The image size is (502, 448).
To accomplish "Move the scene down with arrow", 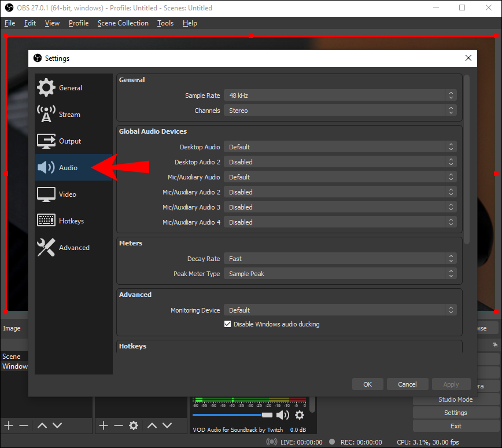I will (x=57, y=425).
